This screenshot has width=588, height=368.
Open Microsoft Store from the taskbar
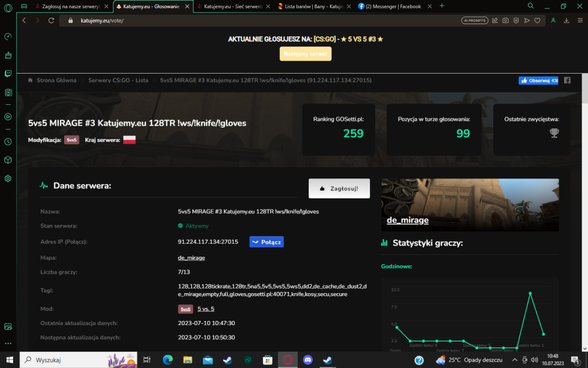click(268, 360)
